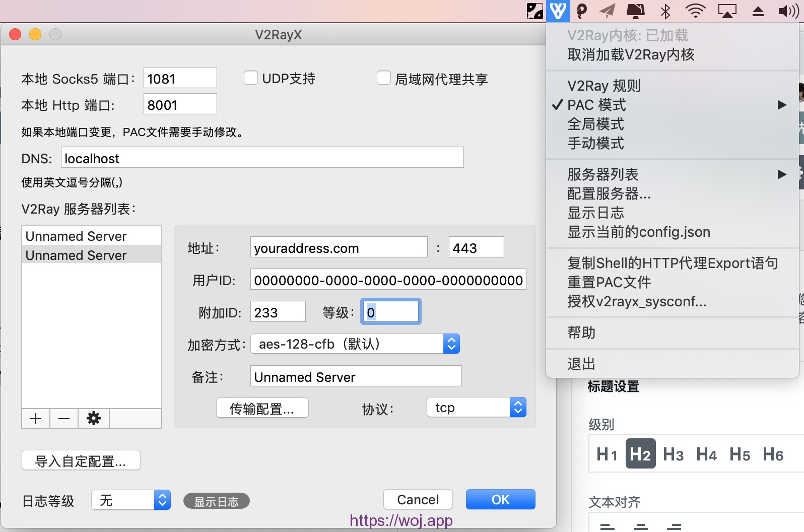Open 协议 tcp dropdown
Viewport: 804px width, 532px height.
click(x=477, y=408)
